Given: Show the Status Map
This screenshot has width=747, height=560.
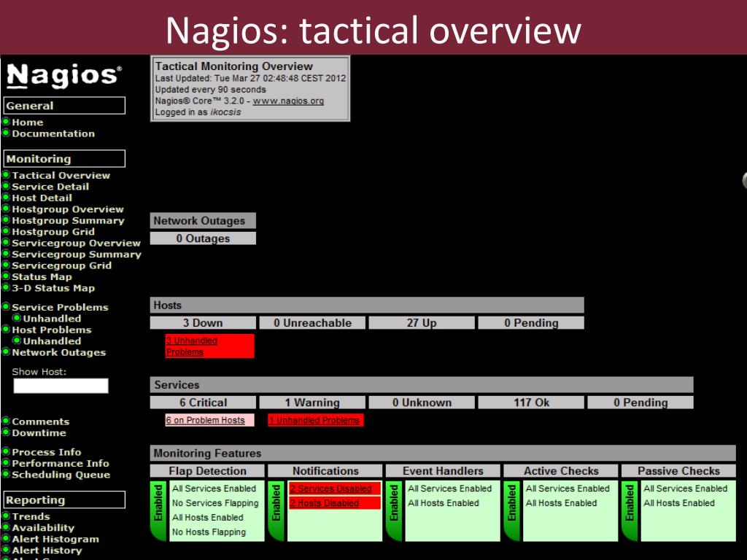Looking at the screenshot, I should pyautogui.click(x=42, y=277).
